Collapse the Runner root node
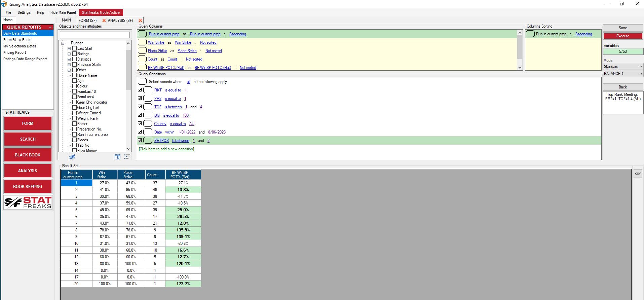 63,43
